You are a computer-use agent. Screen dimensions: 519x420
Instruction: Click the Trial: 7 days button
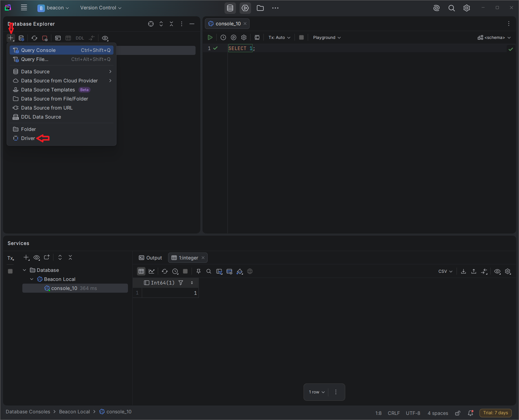(495, 413)
